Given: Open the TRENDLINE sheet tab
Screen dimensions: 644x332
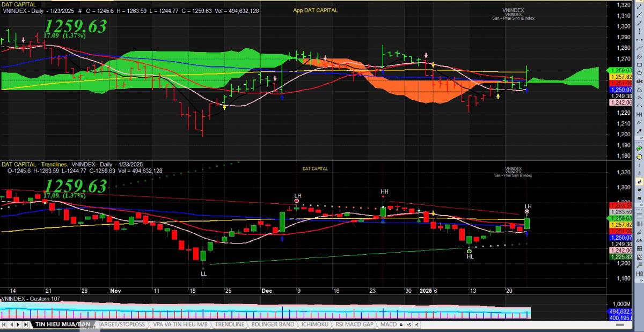Looking at the screenshot, I should 229,324.
